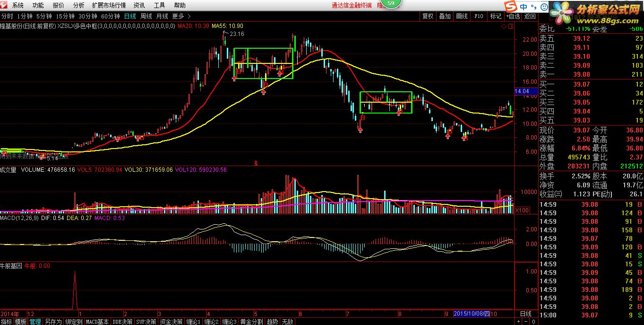Click the 日线 period label at bottom right
This screenshot has width=644, height=325.
(525, 314)
